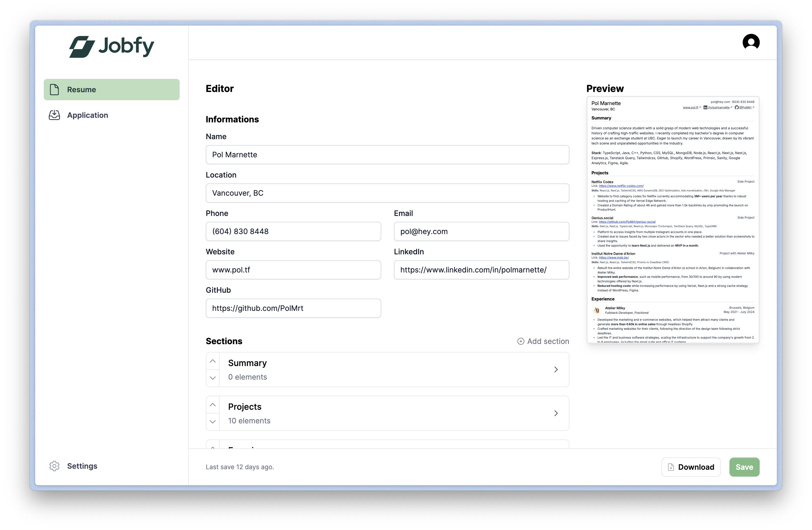The height and width of the screenshot is (530, 812).
Task: Click the Download file icon
Action: point(671,467)
